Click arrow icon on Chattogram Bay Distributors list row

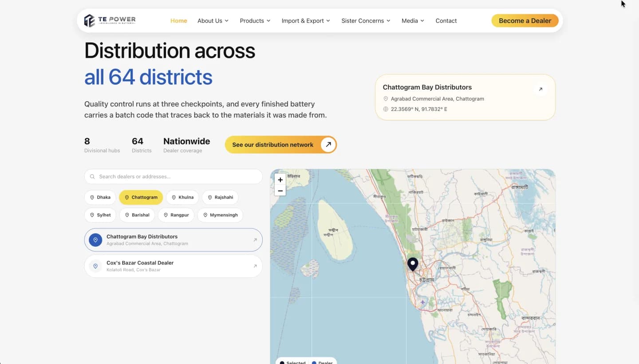click(x=255, y=240)
